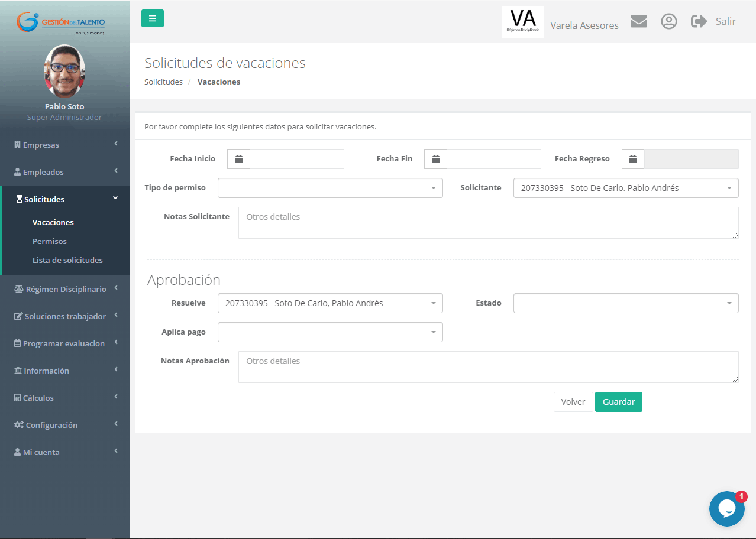Click the hamburger menu toggle button
The image size is (756, 539).
[x=152, y=18]
